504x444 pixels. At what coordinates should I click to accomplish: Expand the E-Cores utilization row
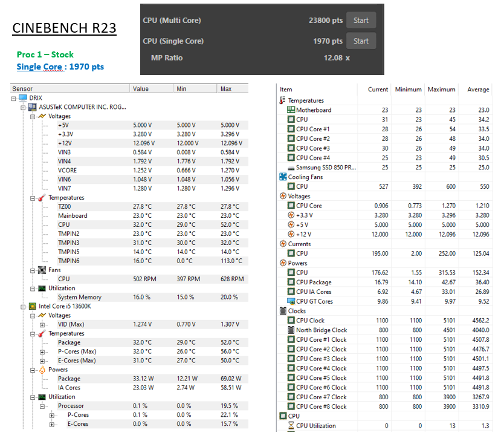point(52,425)
